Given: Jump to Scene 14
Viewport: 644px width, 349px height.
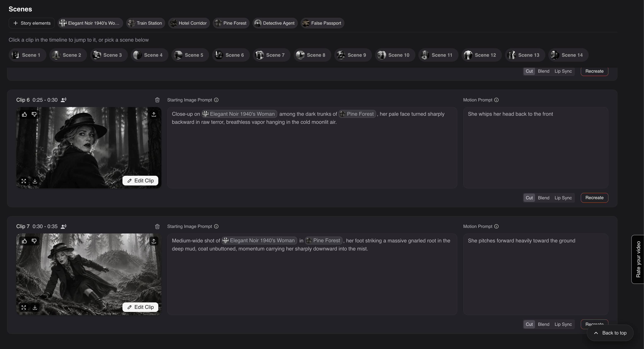Looking at the screenshot, I should 568,55.
